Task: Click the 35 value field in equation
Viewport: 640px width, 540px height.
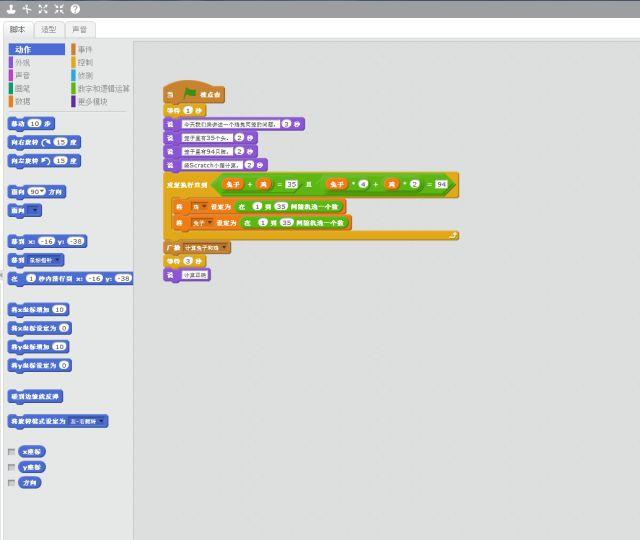Action: coord(292,184)
